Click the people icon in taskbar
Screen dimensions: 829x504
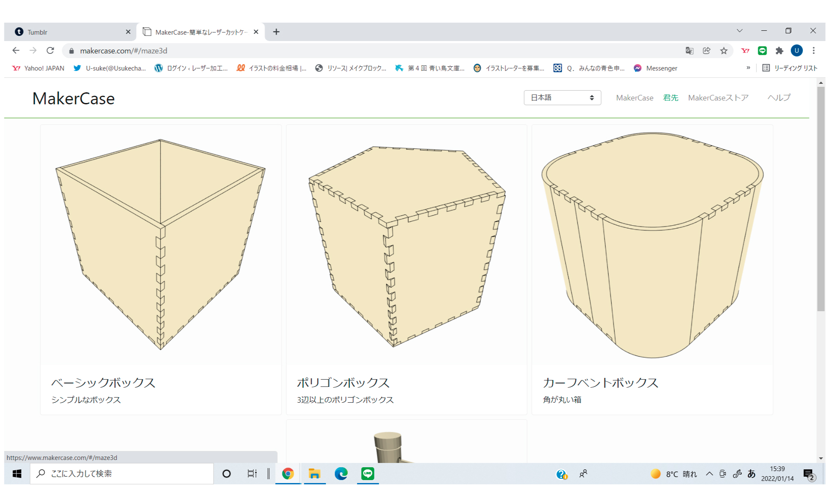point(583,474)
